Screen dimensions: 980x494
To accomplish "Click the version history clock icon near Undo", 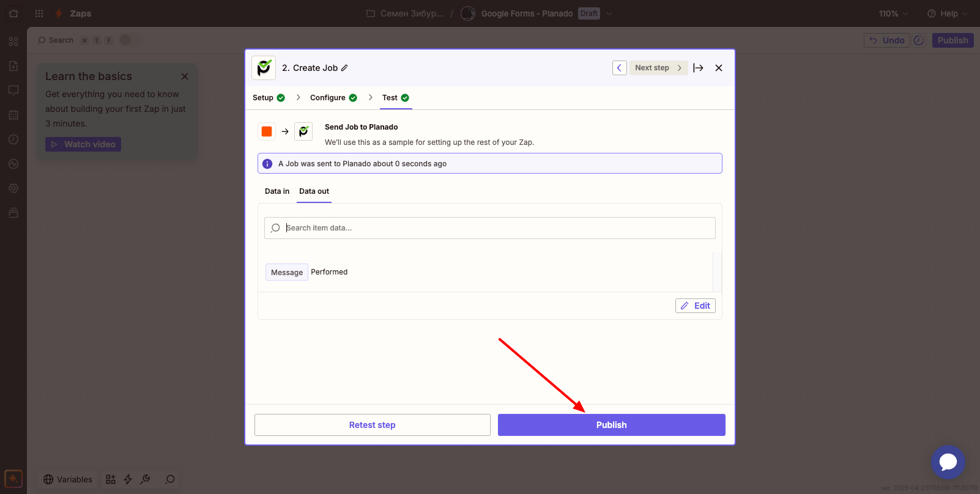I will coord(919,40).
